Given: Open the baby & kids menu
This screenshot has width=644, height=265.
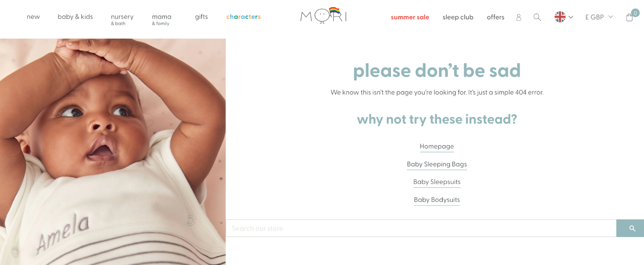Looking at the screenshot, I should 75,17.
